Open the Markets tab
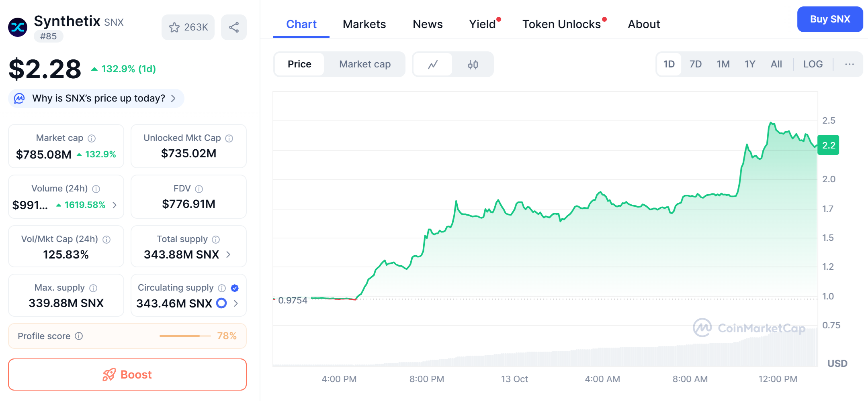 point(364,24)
